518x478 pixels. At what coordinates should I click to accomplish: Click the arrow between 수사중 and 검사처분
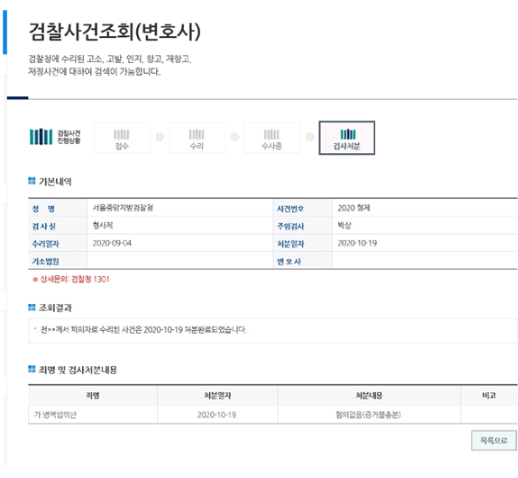coord(310,137)
